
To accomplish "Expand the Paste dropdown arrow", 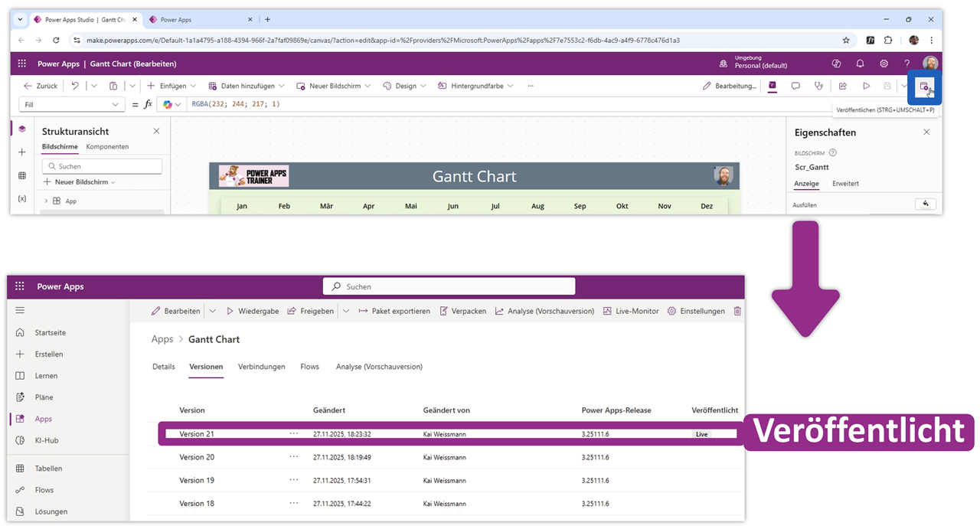I will click(132, 87).
